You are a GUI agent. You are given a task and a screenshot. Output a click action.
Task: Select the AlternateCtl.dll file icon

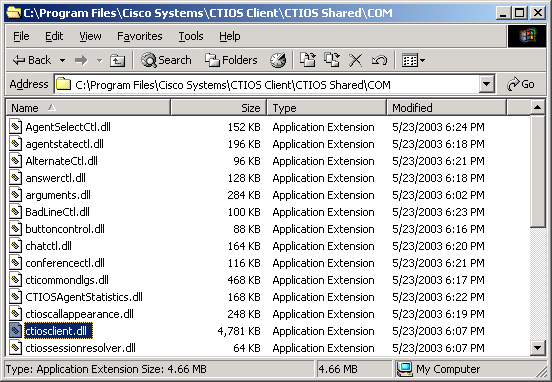click(15, 161)
